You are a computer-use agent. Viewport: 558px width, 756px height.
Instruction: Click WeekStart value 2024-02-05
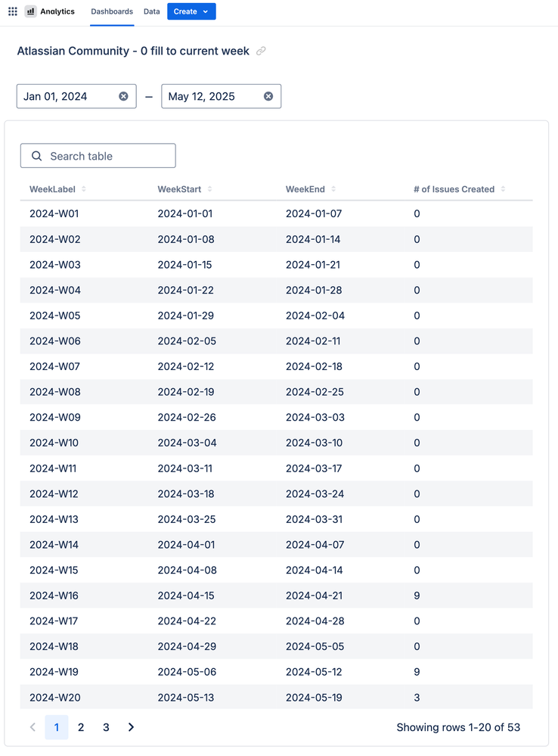[x=187, y=341]
